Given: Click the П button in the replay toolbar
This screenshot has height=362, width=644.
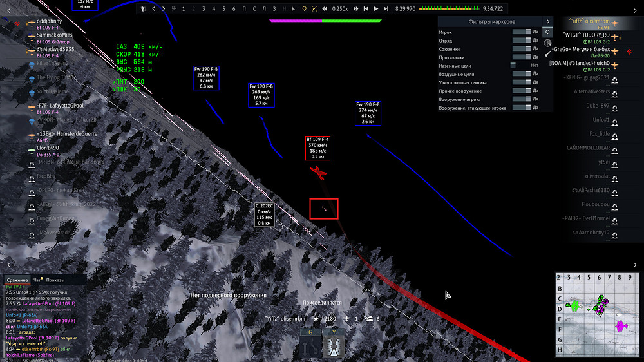Looking at the screenshot, I should tap(244, 8).
